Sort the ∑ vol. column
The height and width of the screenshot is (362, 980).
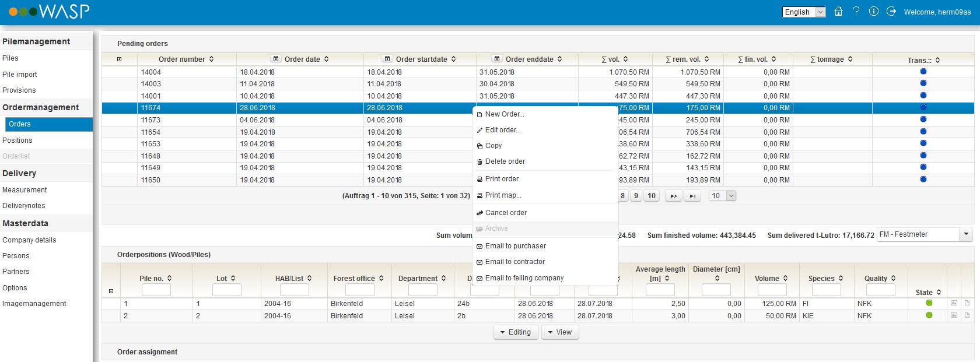(626, 59)
